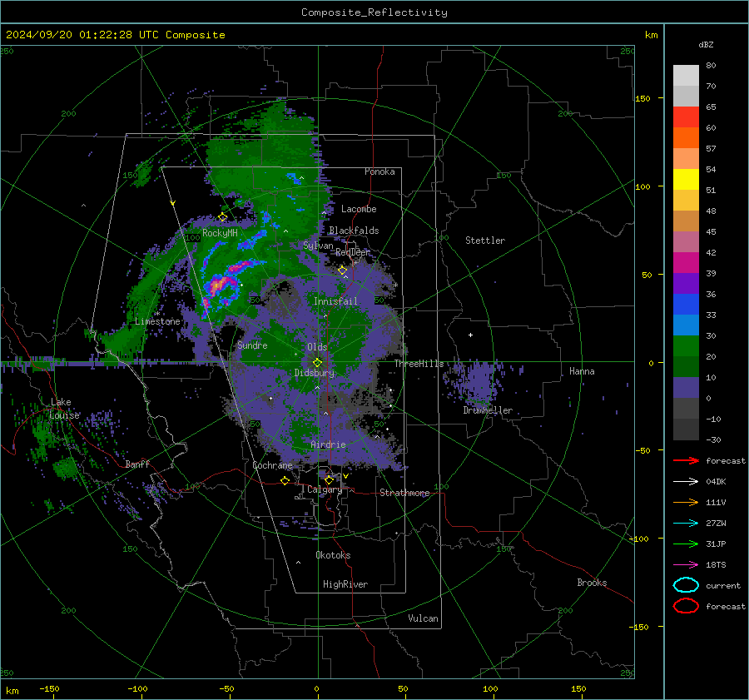Image resolution: width=749 pixels, height=700 pixels.
Task: Click the Hanna city label
Action: click(582, 371)
